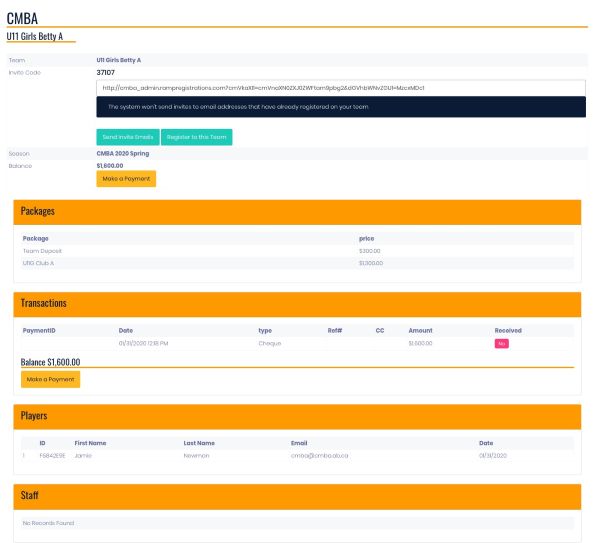
Task: Click the pink 'No' received badge
Action: click(501, 344)
